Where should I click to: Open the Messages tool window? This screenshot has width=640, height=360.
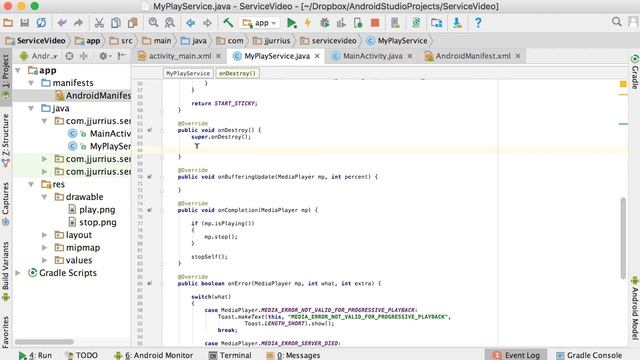[293, 355]
